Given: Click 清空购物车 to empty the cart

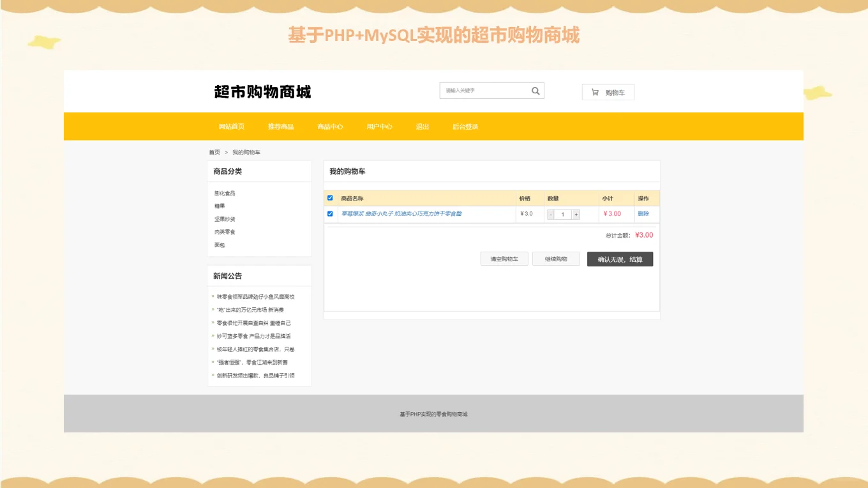Looking at the screenshot, I should click(504, 259).
